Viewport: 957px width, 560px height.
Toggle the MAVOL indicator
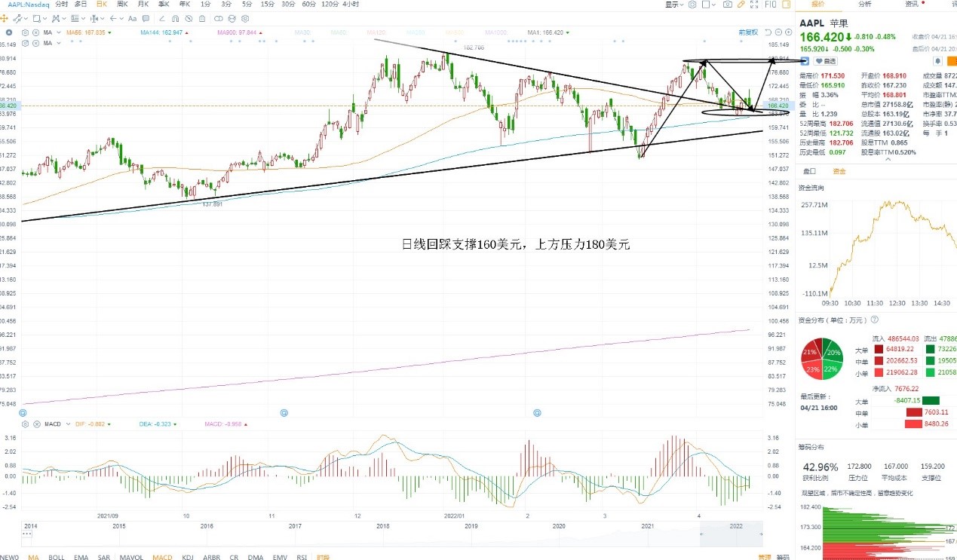click(x=131, y=556)
